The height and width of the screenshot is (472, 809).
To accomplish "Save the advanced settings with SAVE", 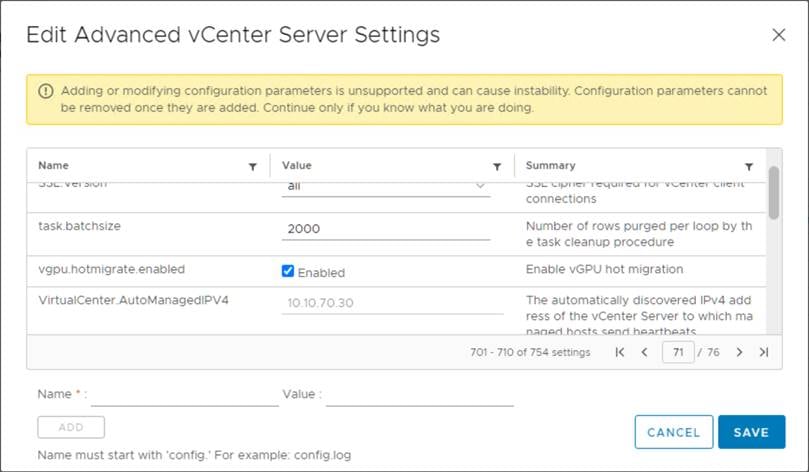I will pos(751,432).
